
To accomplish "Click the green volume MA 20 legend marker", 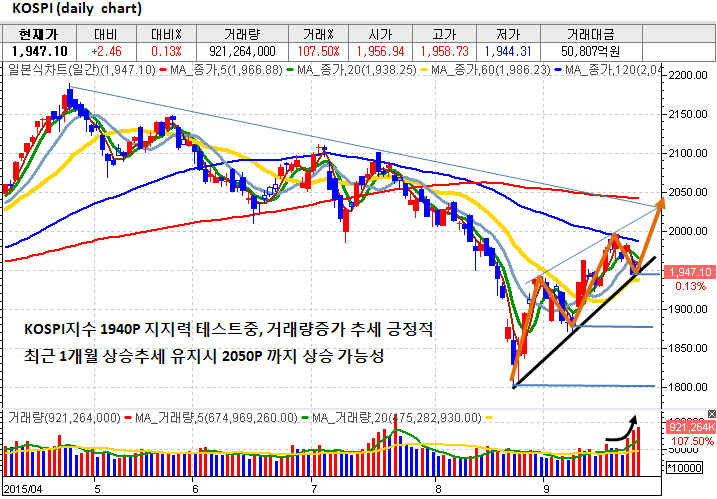I will pos(305,417).
